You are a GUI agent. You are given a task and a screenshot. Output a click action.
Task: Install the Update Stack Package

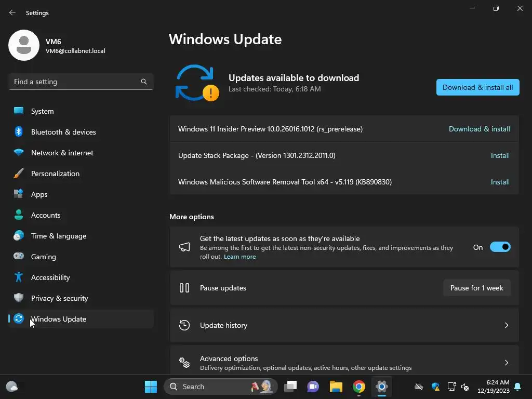tap(500, 155)
